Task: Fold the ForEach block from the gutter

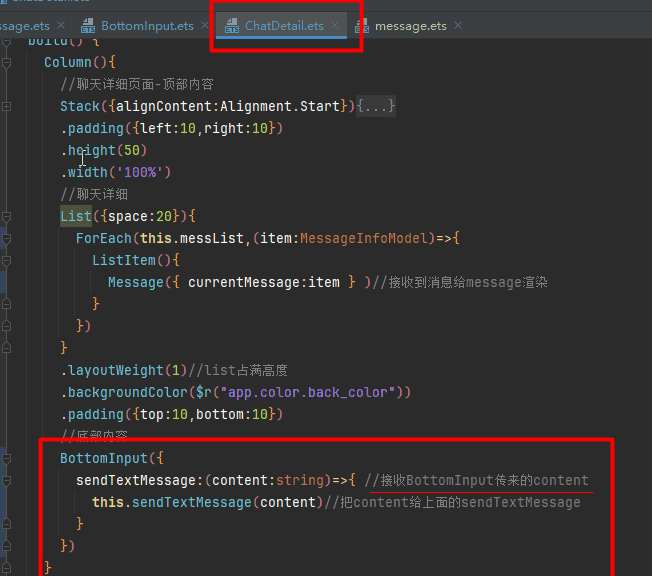Action: click(x=6, y=238)
